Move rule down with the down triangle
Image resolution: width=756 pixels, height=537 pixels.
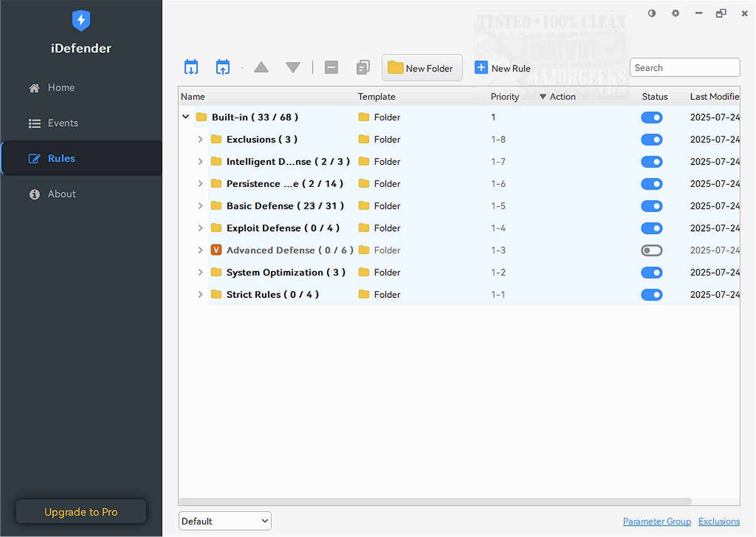point(293,68)
